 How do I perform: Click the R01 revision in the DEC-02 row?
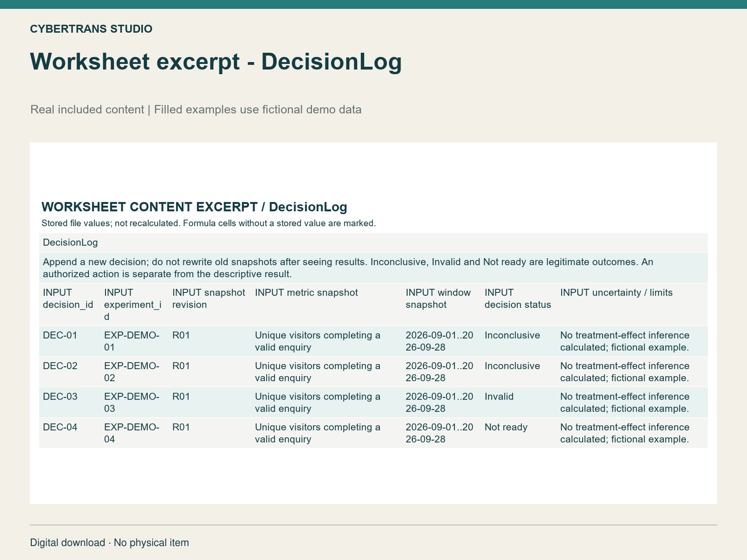[181, 366]
